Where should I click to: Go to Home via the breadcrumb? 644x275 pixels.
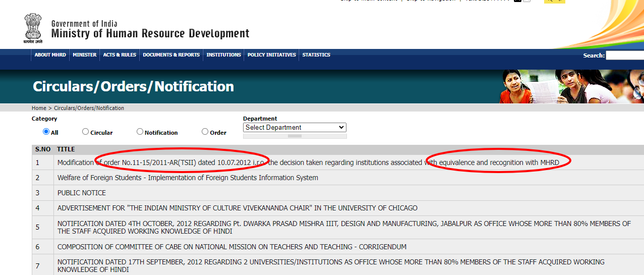[x=39, y=108]
